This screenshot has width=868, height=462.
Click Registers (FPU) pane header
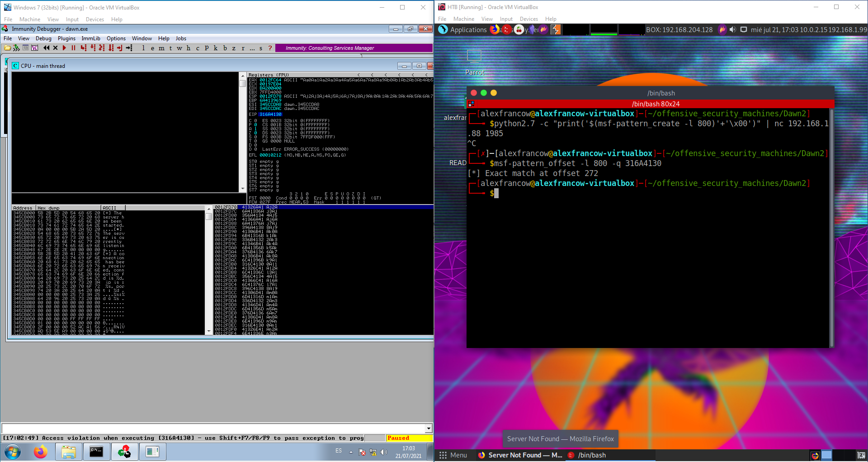coord(340,75)
